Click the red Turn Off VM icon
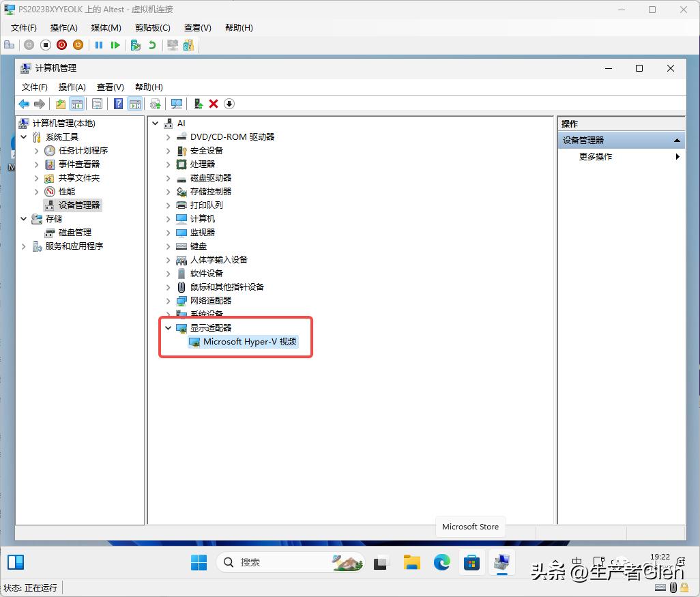This screenshot has height=597, width=700. 61,44
